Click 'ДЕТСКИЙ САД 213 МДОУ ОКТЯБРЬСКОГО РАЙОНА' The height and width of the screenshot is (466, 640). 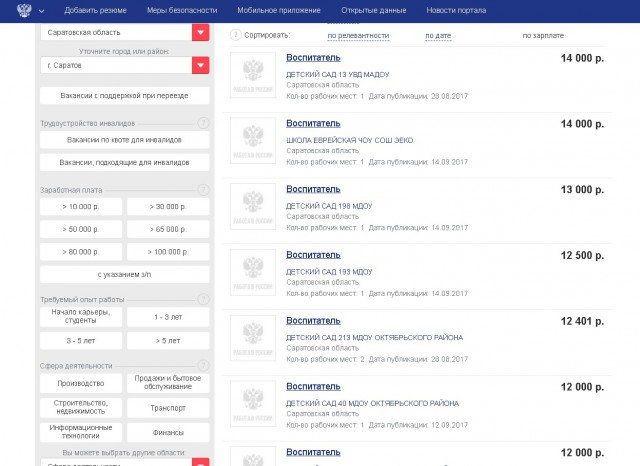tap(374, 337)
